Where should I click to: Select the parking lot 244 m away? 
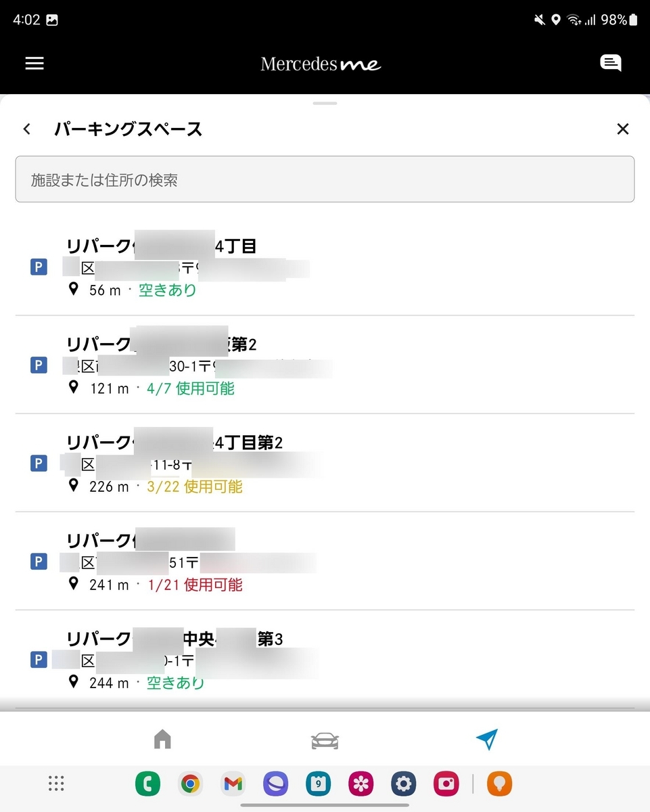point(325,659)
